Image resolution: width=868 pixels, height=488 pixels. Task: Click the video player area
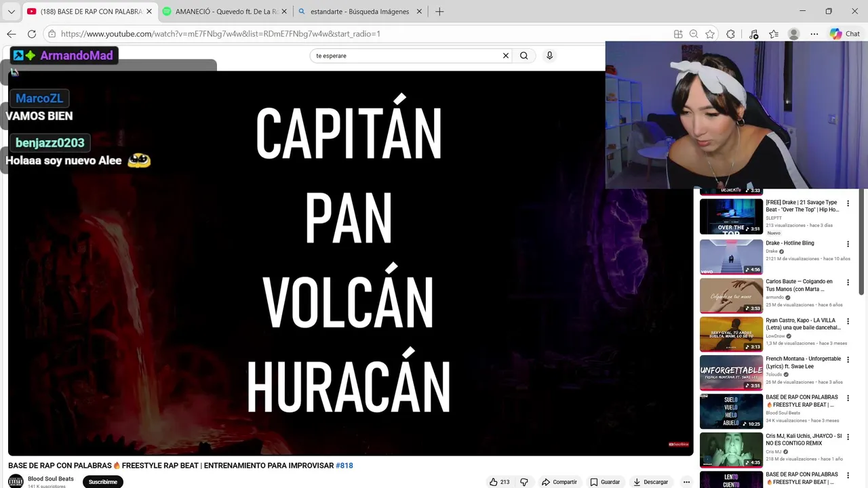coord(351,263)
